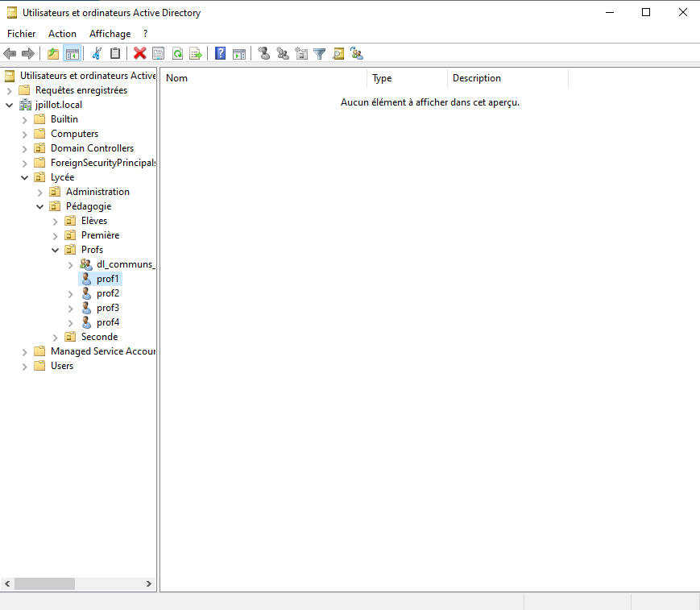Open Properties with the toolbar sheet icon
700x610 pixels.
pyautogui.click(x=159, y=54)
